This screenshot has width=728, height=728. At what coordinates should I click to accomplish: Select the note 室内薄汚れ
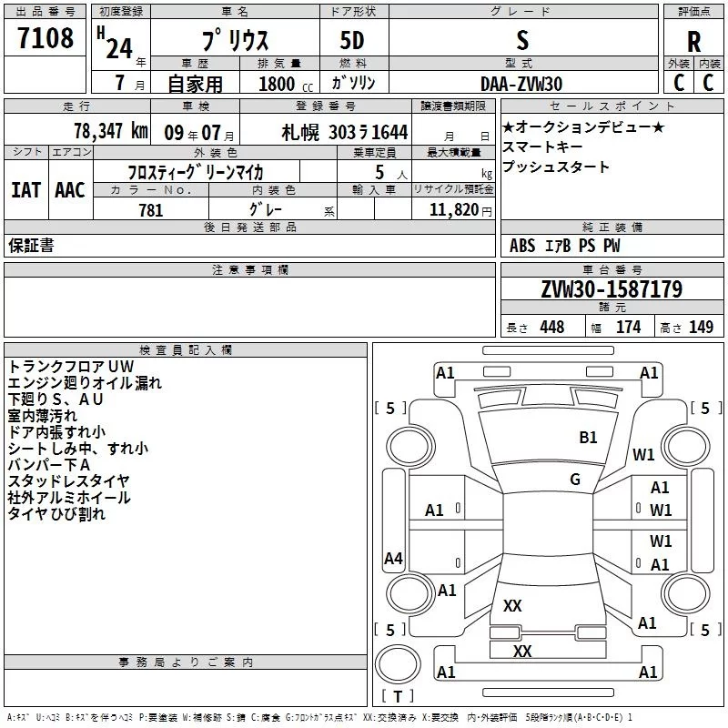pos(42,416)
